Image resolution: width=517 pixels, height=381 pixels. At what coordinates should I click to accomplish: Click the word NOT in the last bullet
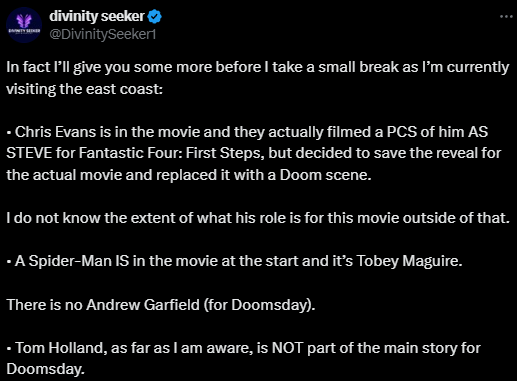pos(287,348)
